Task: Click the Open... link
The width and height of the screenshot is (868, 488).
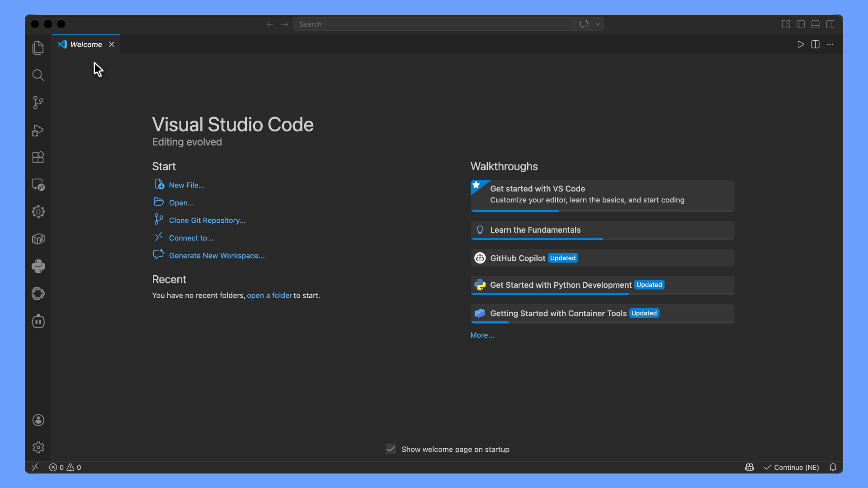Action: (x=181, y=203)
